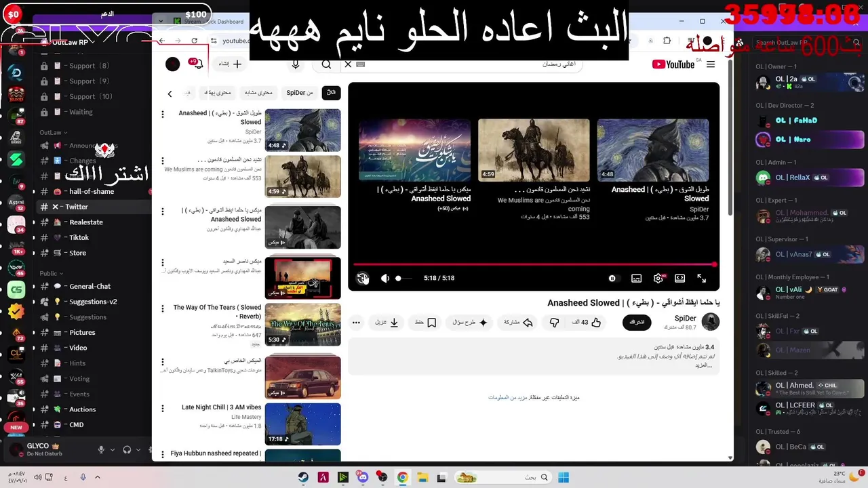Viewport: 868px width, 488px height.
Task: Open member 'OL | RellaX' profile
Action: pyautogui.click(x=807, y=178)
